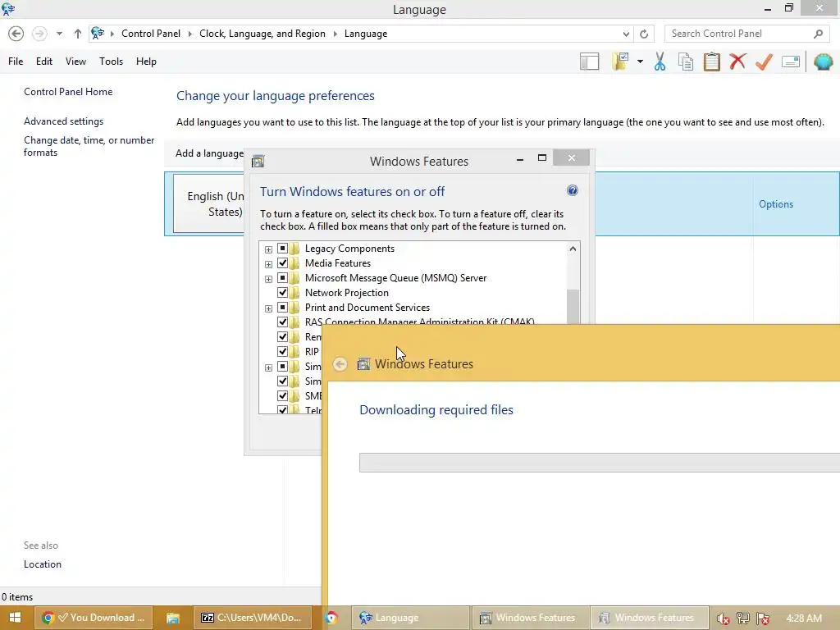Expand Microsoft Message Queue Server node
Image resolution: width=840 pixels, height=630 pixels.
tap(268, 279)
